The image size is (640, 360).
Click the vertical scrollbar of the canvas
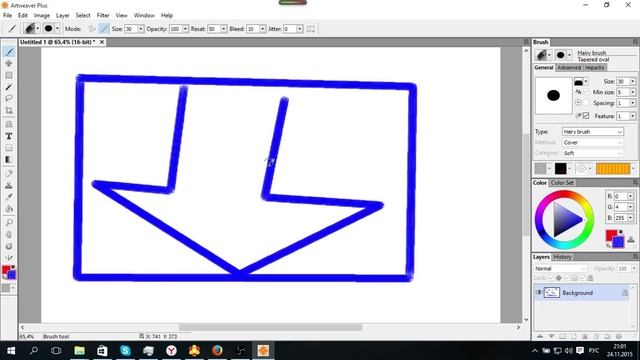pos(526,184)
